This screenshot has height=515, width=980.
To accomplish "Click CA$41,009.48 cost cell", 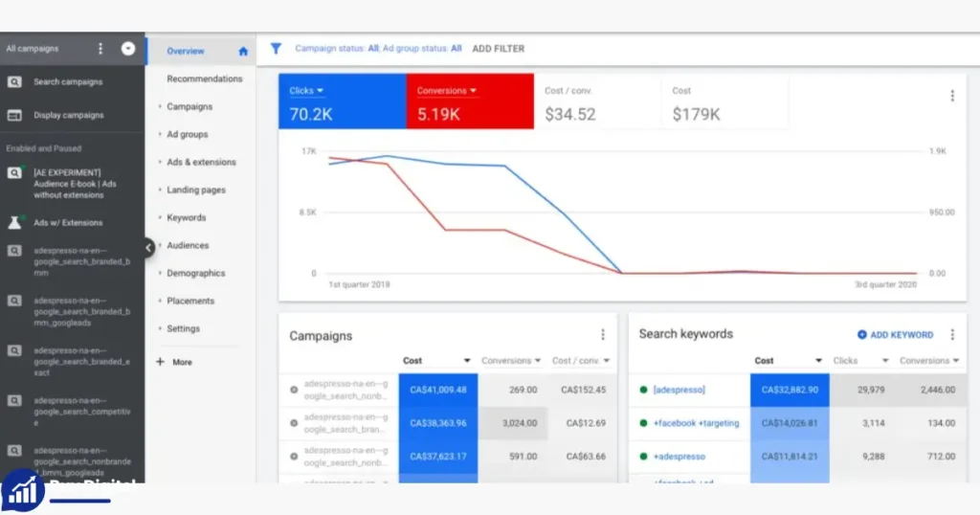I will [x=438, y=390].
